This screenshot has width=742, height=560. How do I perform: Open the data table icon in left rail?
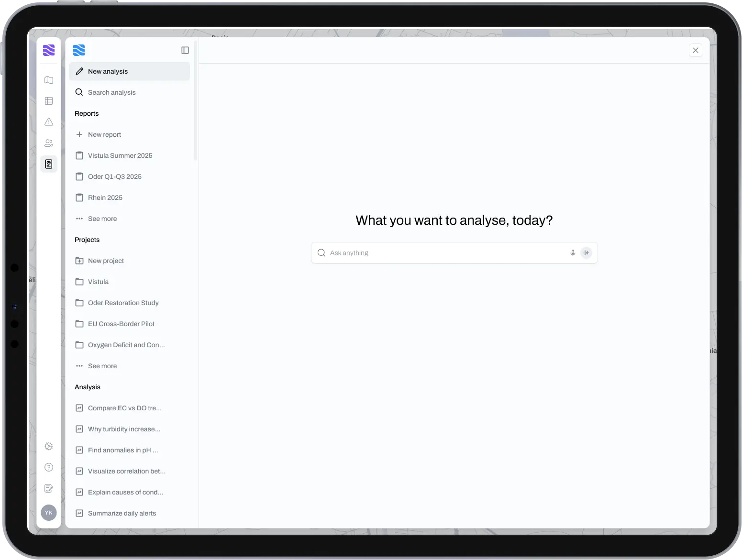[49, 101]
